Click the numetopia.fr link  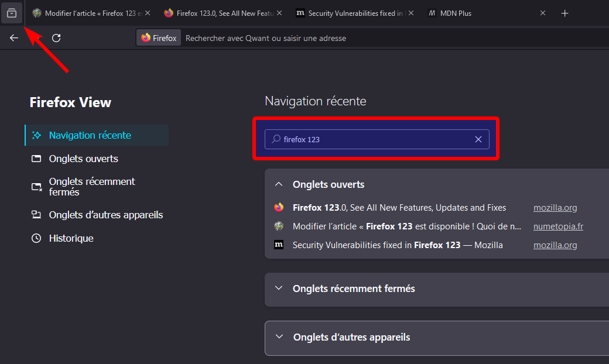(x=558, y=226)
